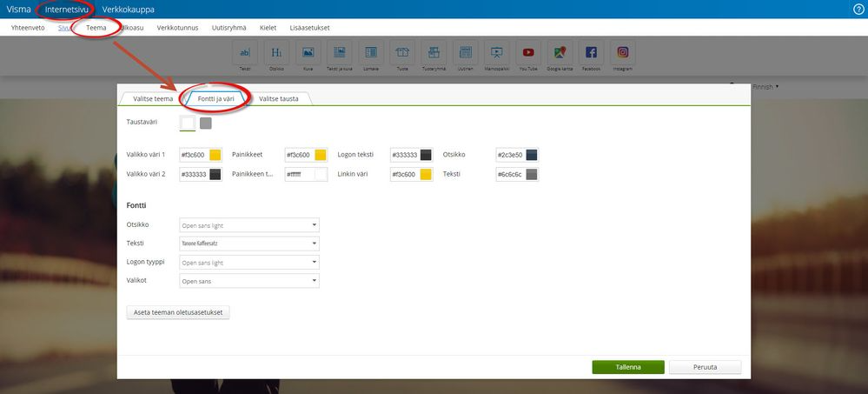The width and height of the screenshot is (868, 394).
Task: Choose the Tuote product icon
Action: [402, 53]
